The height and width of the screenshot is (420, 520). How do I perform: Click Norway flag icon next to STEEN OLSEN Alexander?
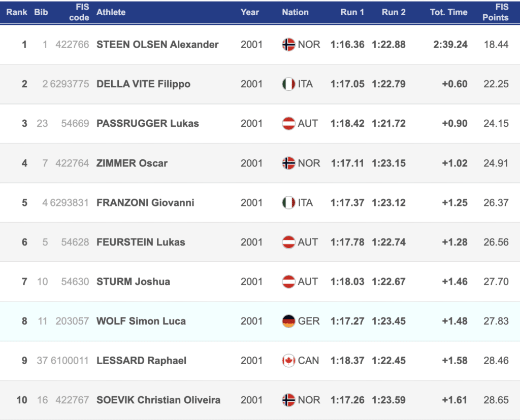288,45
